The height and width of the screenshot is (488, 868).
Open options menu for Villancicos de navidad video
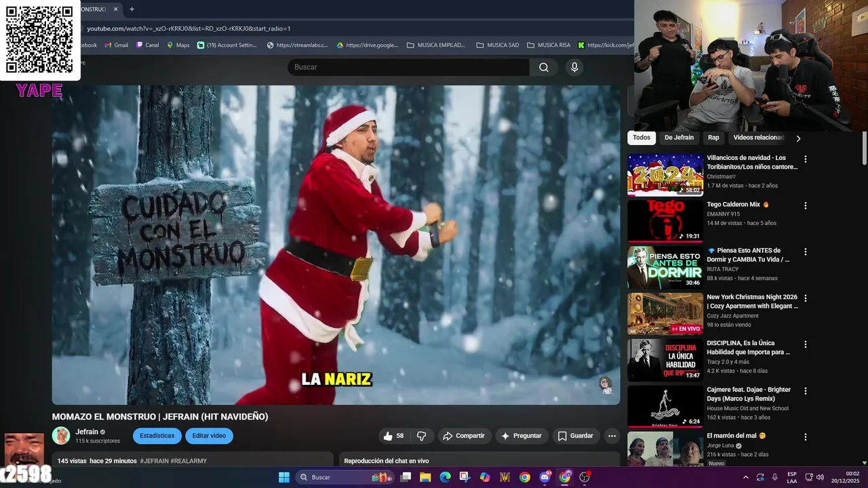tap(806, 159)
